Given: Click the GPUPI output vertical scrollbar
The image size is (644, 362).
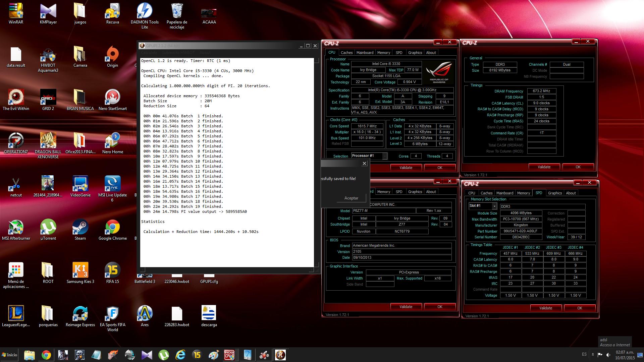Looking at the screenshot, I should click(316, 162).
